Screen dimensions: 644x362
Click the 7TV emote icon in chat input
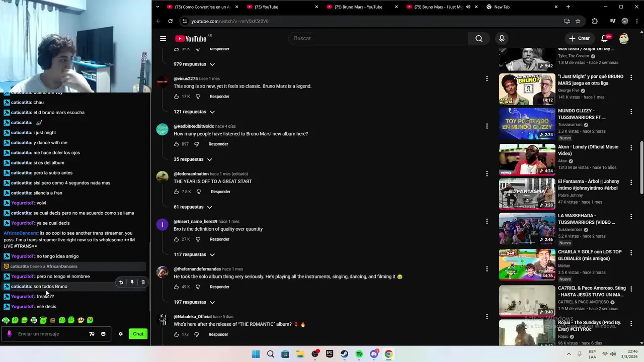[92, 334]
